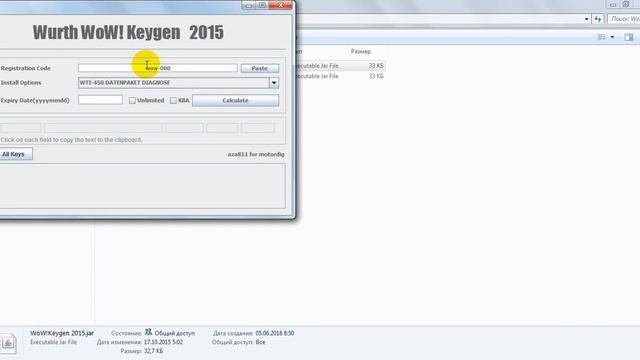Select the first Executable Jar File row

tap(340, 66)
